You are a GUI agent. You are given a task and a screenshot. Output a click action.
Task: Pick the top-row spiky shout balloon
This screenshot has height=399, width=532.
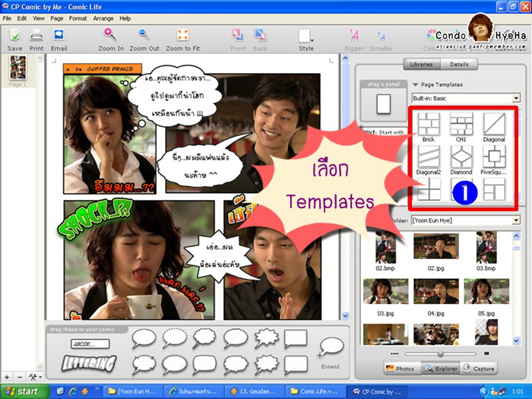267,338
